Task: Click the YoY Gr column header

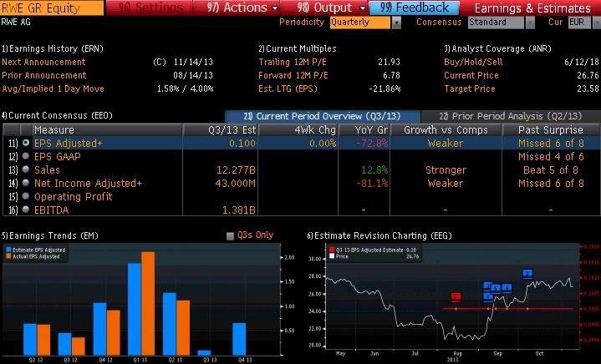Action: click(364, 130)
